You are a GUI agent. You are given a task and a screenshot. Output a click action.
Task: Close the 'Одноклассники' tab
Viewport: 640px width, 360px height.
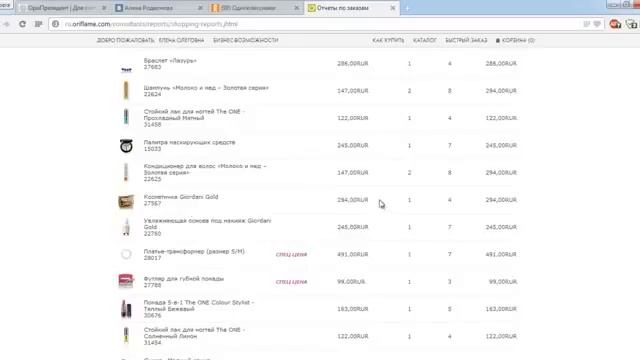297,8
